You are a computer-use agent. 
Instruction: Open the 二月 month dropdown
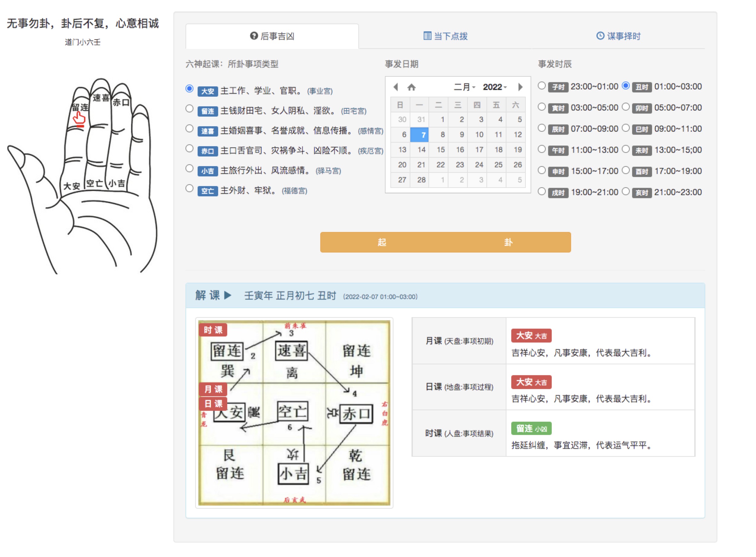(464, 87)
